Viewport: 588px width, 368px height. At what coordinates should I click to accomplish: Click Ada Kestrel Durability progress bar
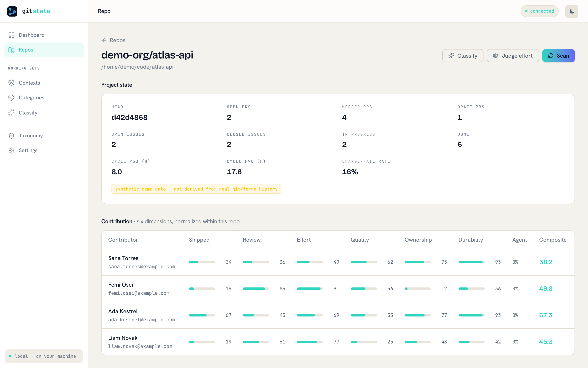pos(471,315)
